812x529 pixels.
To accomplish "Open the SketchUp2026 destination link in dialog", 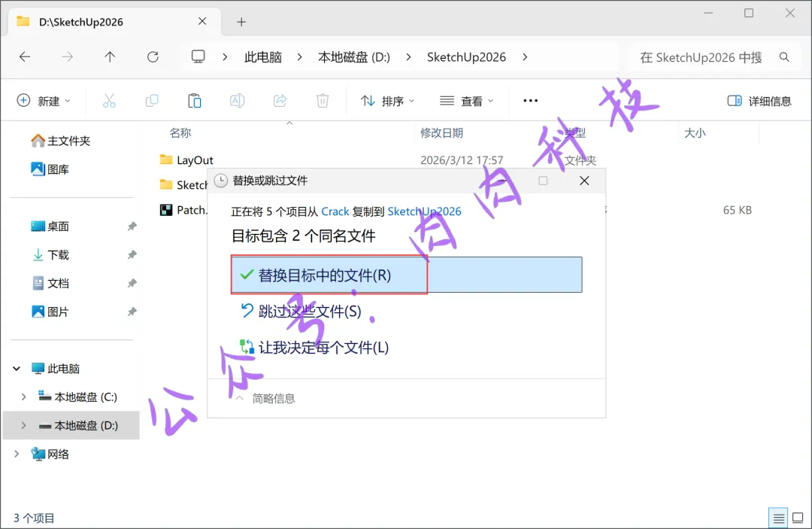I will pyautogui.click(x=424, y=211).
